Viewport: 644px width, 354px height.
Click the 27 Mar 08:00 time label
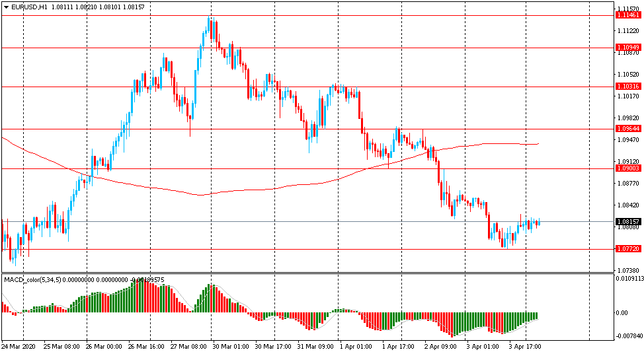188,346
